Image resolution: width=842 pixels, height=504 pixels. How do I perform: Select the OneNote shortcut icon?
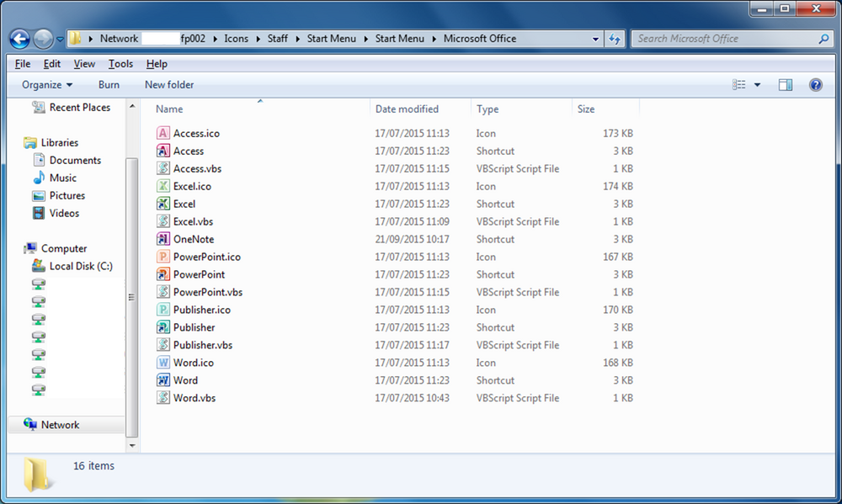163,239
